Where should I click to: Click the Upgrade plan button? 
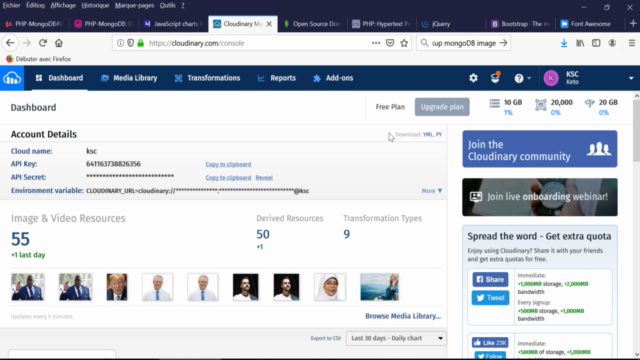[442, 107]
